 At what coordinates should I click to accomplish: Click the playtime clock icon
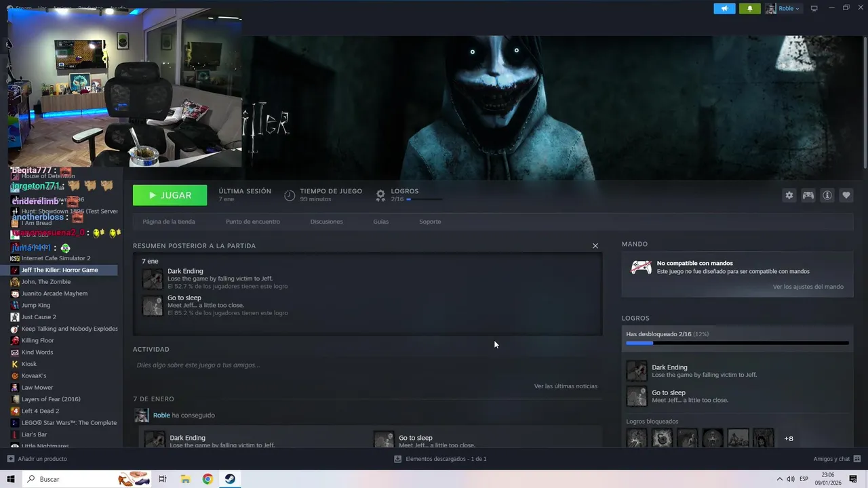290,195
